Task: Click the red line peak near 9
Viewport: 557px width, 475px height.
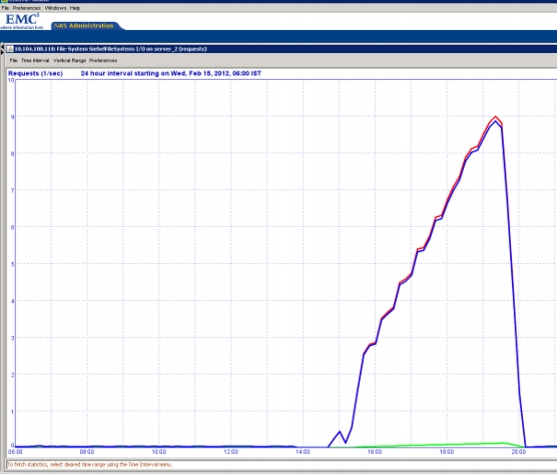Action: click(x=496, y=117)
